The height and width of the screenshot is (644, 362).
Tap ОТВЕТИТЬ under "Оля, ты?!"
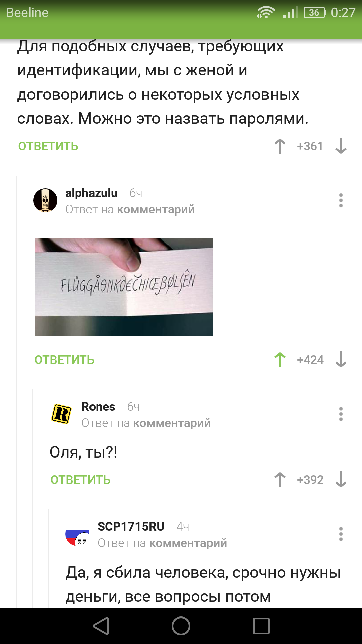(x=80, y=480)
